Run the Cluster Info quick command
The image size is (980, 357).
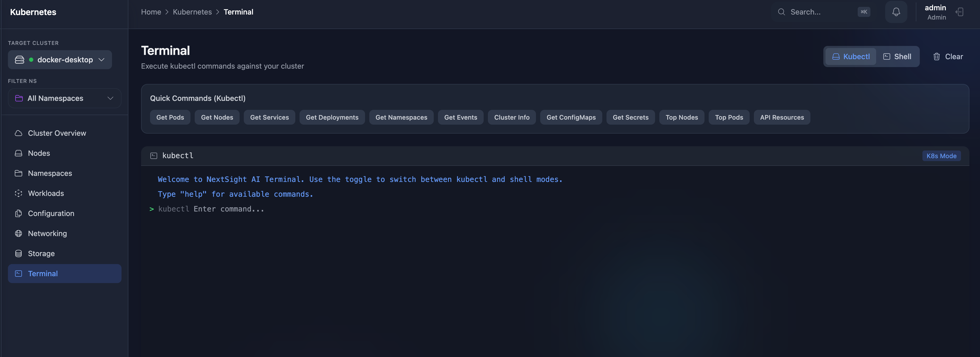511,118
